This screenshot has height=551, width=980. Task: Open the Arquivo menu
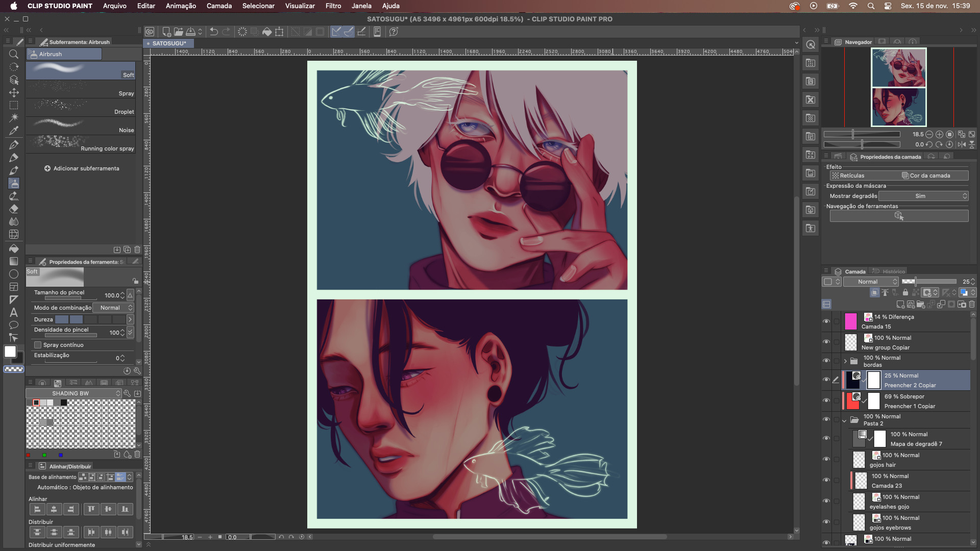tap(115, 6)
